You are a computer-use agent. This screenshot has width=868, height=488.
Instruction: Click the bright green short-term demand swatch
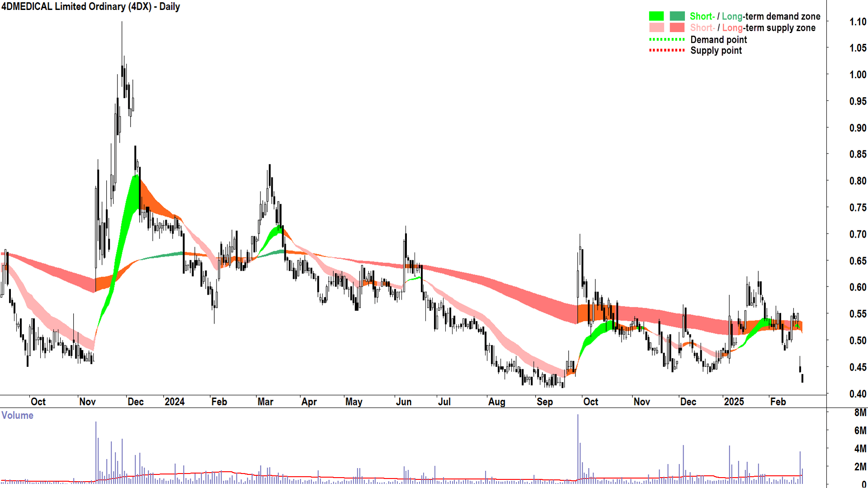tap(656, 16)
